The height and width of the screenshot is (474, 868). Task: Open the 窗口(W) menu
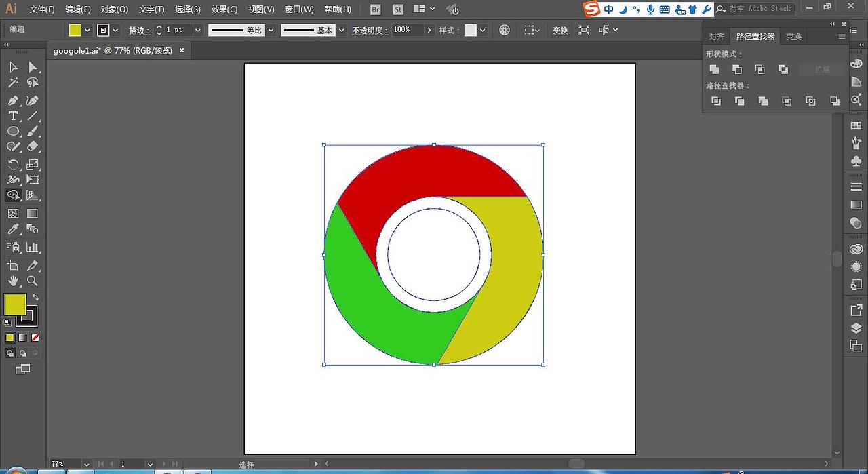[298, 9]
